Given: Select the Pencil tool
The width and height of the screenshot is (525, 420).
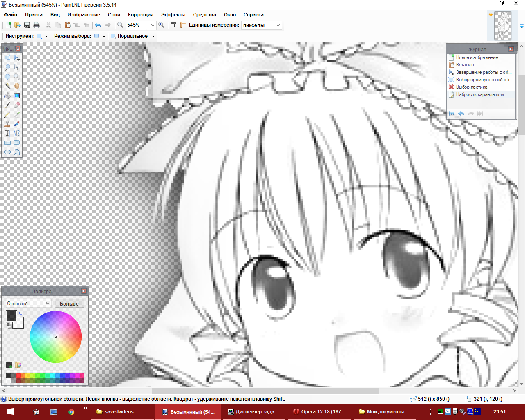Looking at the screenshot, I should [x=7, y=114].
